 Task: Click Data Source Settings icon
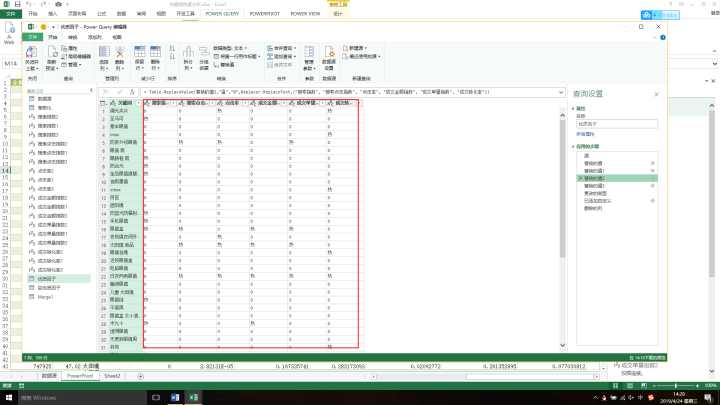point(329,51)
